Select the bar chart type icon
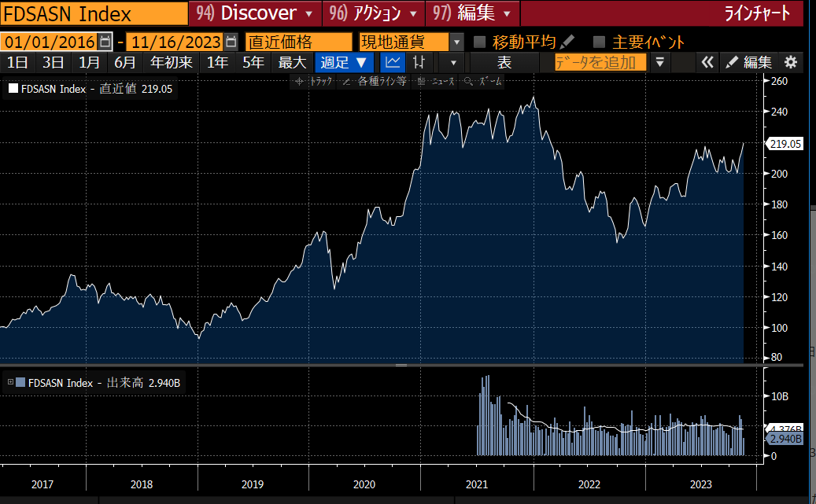The width and height of the screenshot is (816, 504). click(x=419, y=62)
